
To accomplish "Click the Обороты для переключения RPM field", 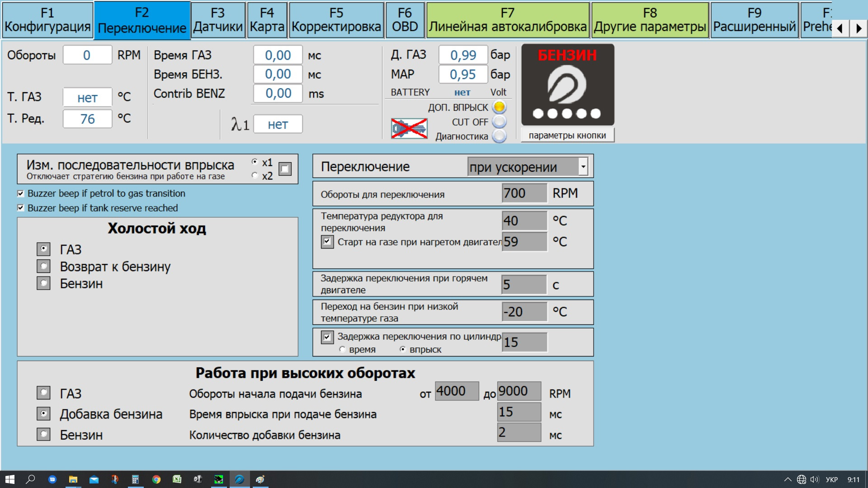I will pyautogui.click(x=524, y=193).
